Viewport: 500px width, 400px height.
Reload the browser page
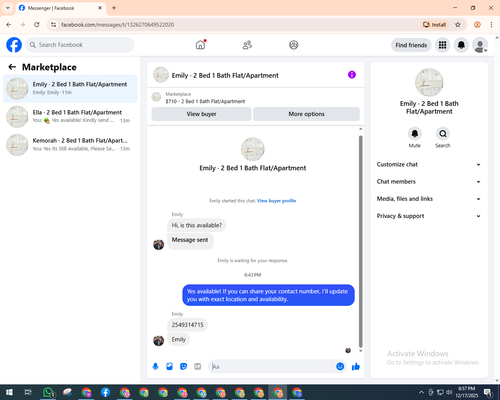tap(37, 25)
